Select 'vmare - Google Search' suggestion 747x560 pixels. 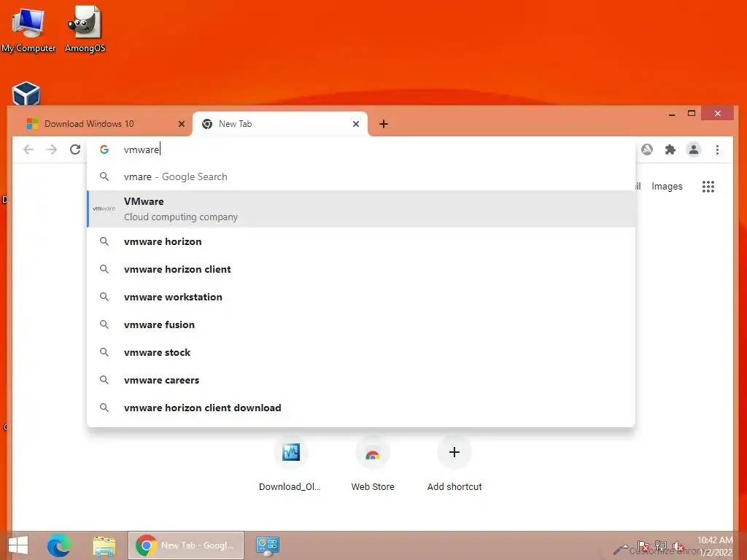[360, 176]
